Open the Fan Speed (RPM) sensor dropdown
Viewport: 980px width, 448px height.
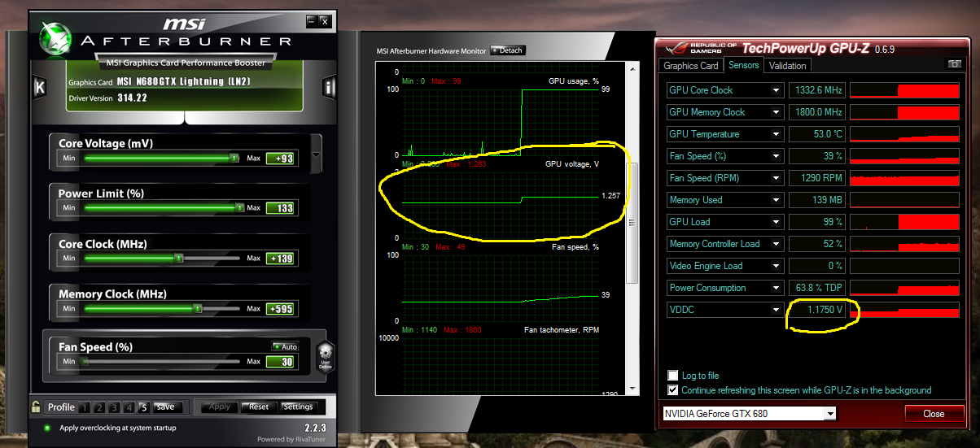pyautogui.click(x=777, y=178)
